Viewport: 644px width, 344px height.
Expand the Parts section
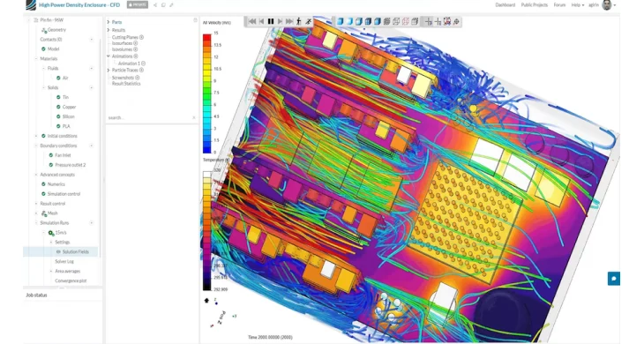pyautogui.click(x=109, y=22)
